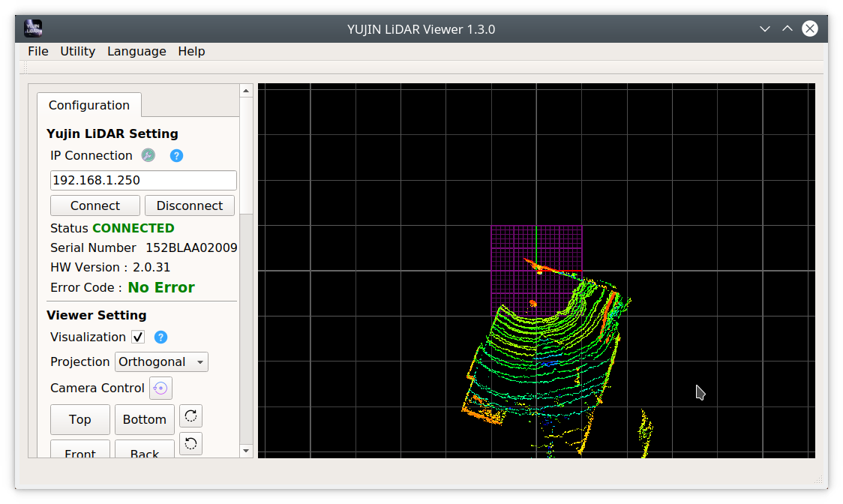Click the Disconnect button
Viewport: 843px width, 504px height.
pos(190,205)
